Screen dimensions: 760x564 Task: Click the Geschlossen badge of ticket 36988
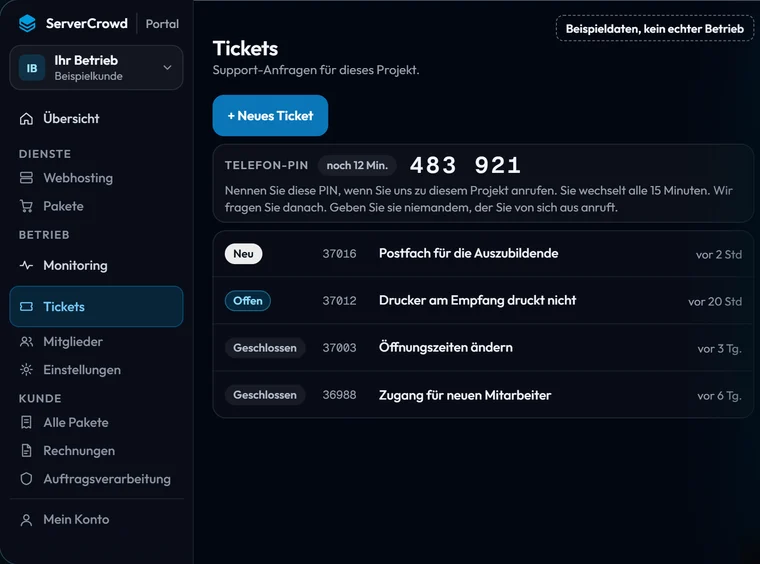pos(265,395)
